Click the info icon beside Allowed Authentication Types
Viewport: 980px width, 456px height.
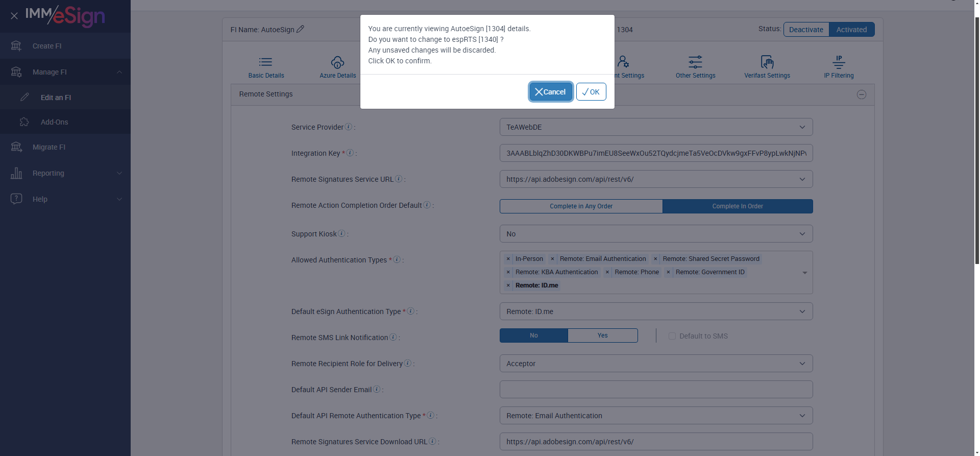coord(397,259)
